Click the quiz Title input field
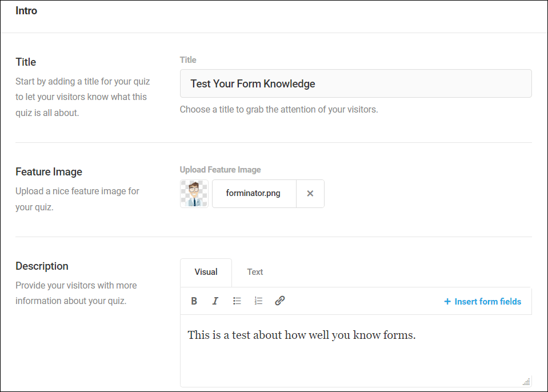548x392 pixels. coord(356,83)
